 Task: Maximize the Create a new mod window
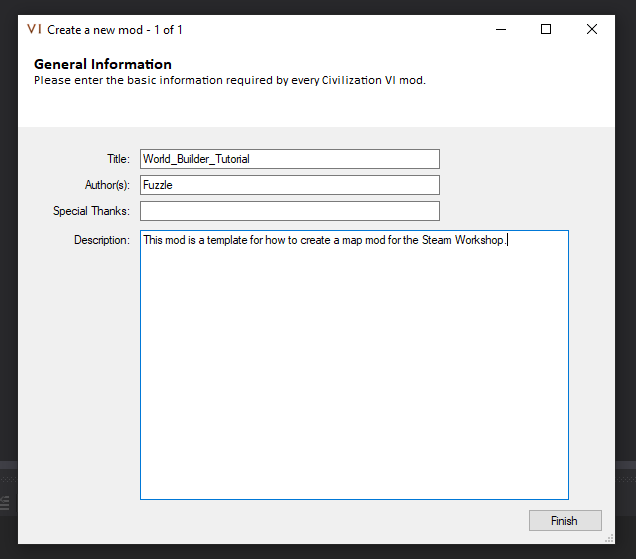pos(546,29)
